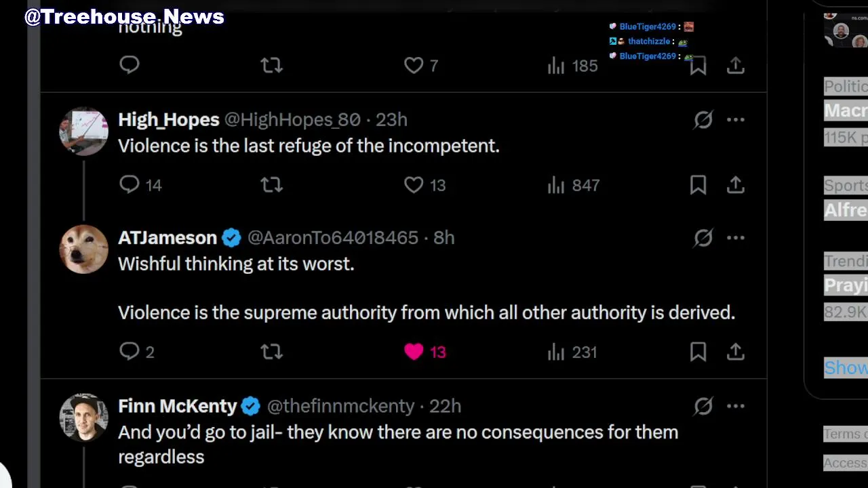Reply to the ATJameson tweet
The width and height of the screenshot is (868, 488).
tap(130, 352)
